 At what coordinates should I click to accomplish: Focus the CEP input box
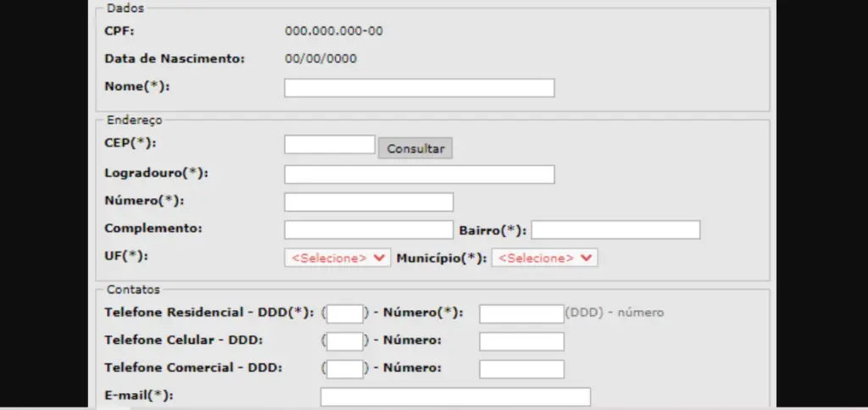click(x=329, y=145)
